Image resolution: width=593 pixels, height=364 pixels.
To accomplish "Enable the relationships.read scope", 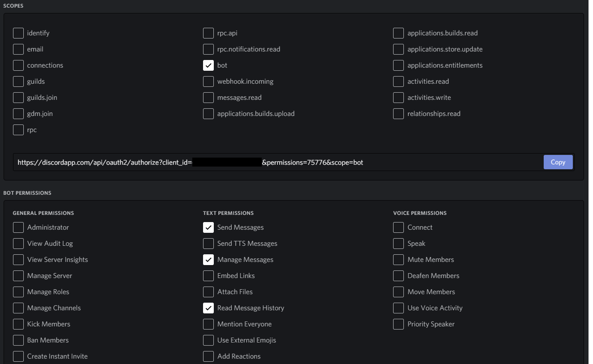I will tap(398, 113).
